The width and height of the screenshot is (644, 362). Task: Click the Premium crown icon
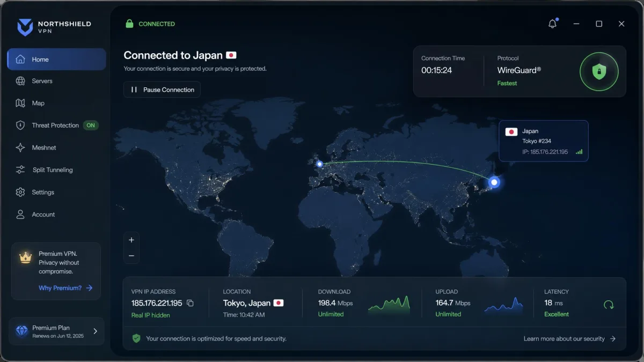[x=26, y=258]
